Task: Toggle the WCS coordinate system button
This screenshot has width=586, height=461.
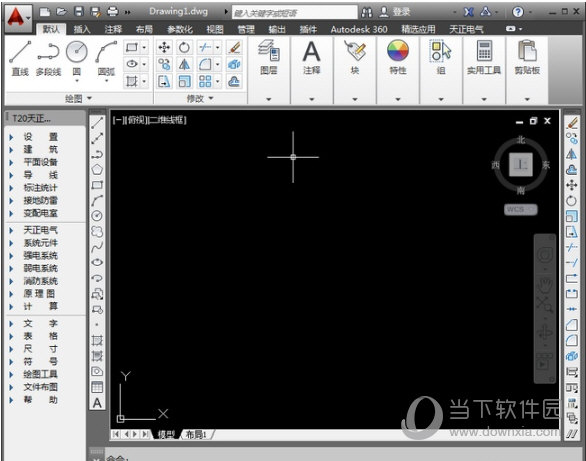Action: coord(521,210)
